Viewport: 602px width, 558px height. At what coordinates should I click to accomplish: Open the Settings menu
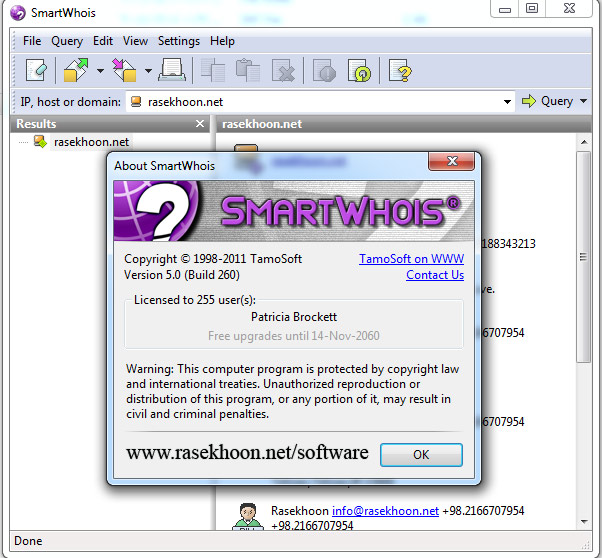click(x=179, y=41)
